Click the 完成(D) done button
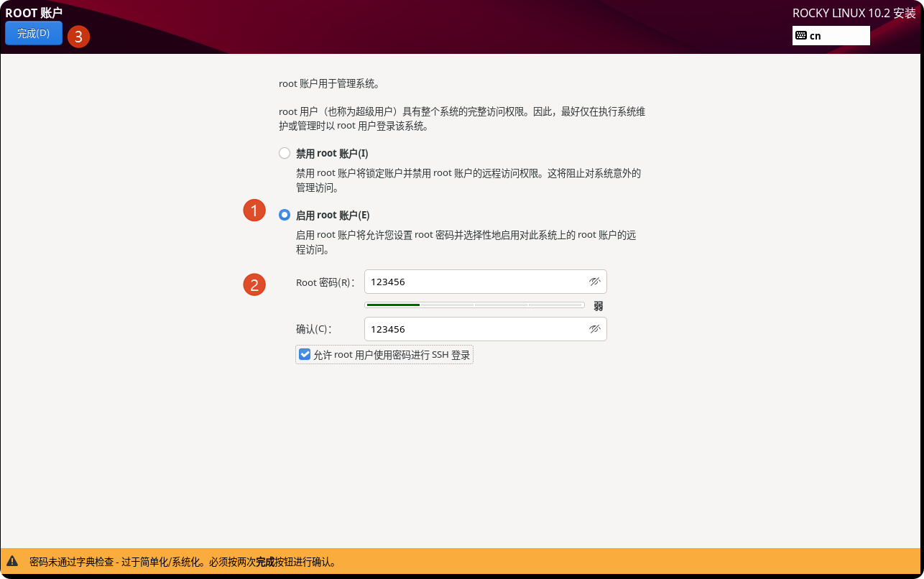This screenshot has height=579, width=924. point(34,34)
